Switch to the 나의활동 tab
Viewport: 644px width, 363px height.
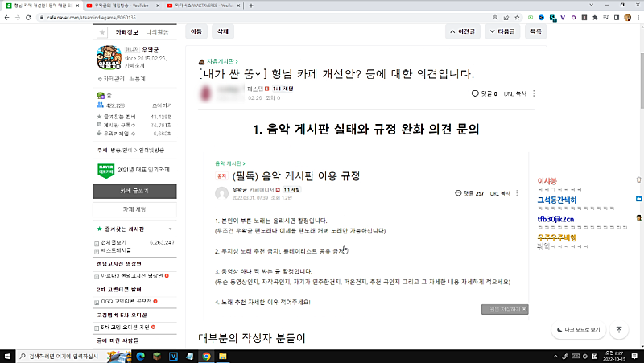coord(157,32)
